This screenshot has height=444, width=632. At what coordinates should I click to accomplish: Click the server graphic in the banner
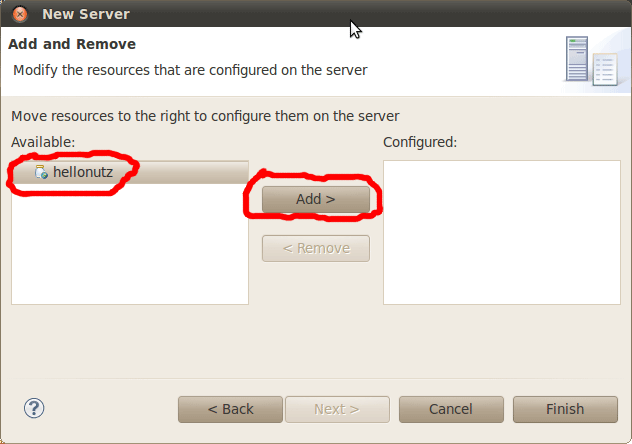[589, 60]
